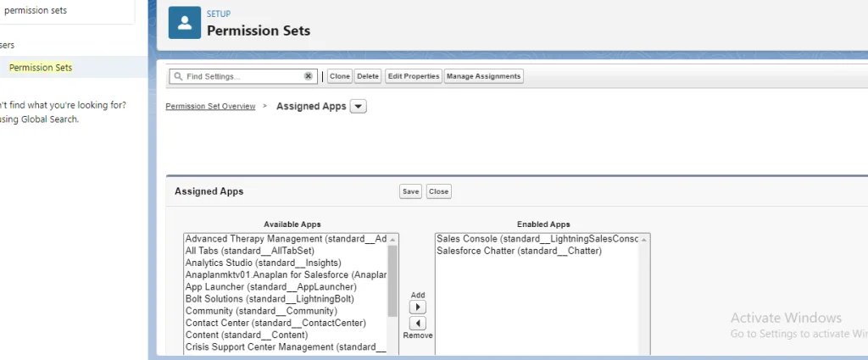Image resolution: width=868 pixels, height=360 pixels.
Task: Select Permission Sets in the sidebar
Action: 41,68
